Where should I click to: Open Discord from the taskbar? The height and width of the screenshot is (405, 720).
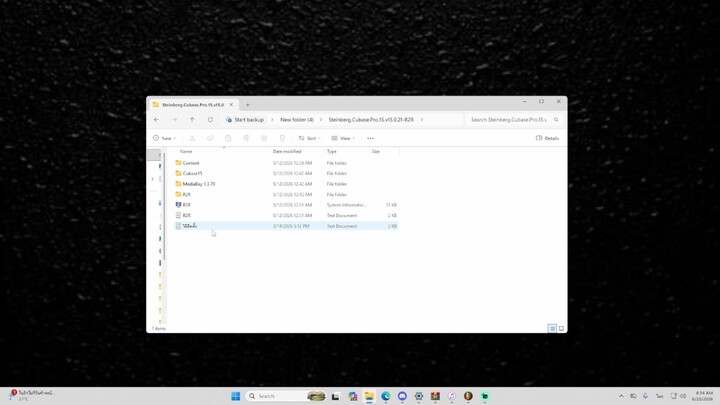[402, 396]
